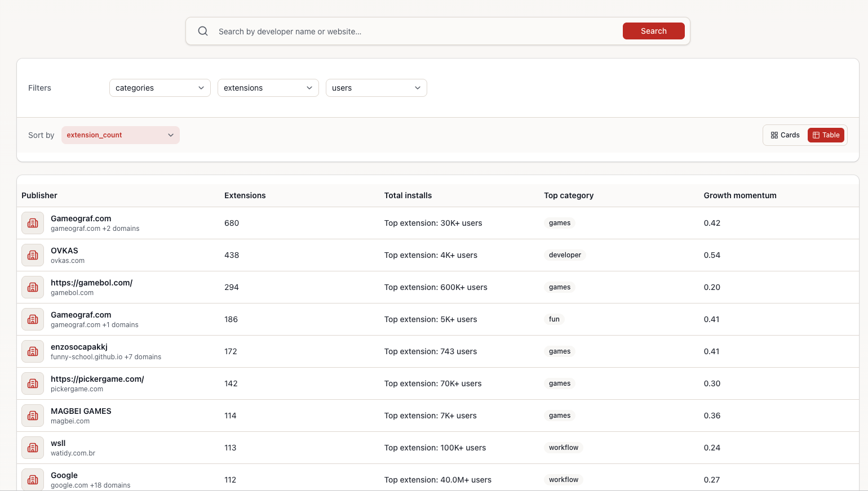868x491 pixels.
Task: Click "watidy.com.br" domain text
Action: pos(73,453)
